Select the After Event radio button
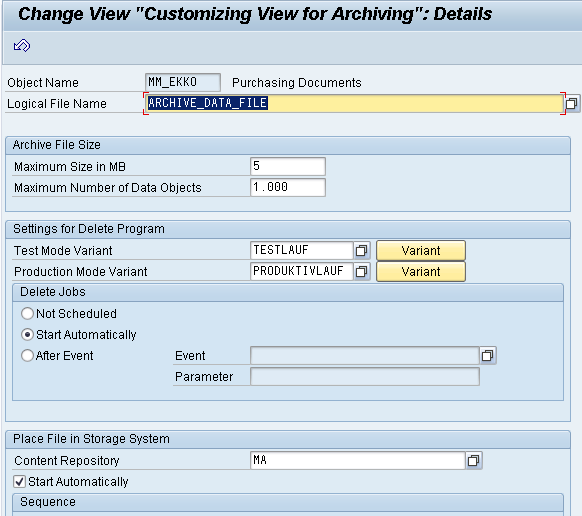 (x=27, y=356)
